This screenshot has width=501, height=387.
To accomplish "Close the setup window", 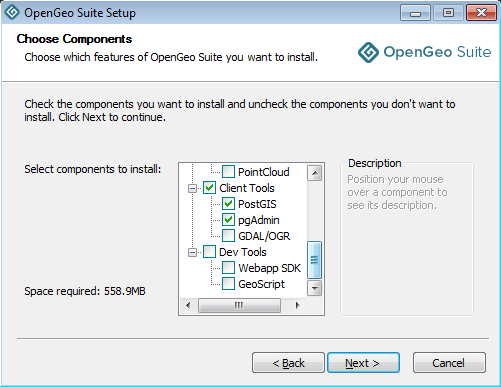I will [481, 13].
